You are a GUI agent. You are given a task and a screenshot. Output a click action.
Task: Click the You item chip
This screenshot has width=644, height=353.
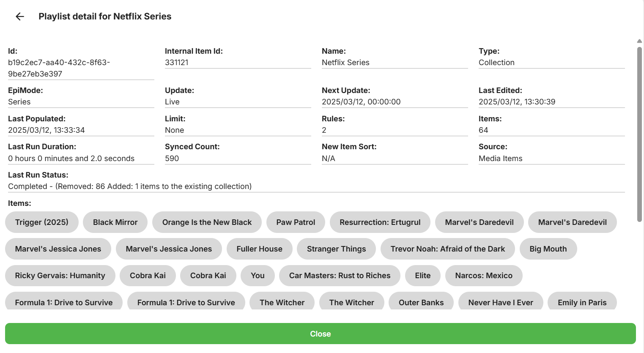point(258,276)
